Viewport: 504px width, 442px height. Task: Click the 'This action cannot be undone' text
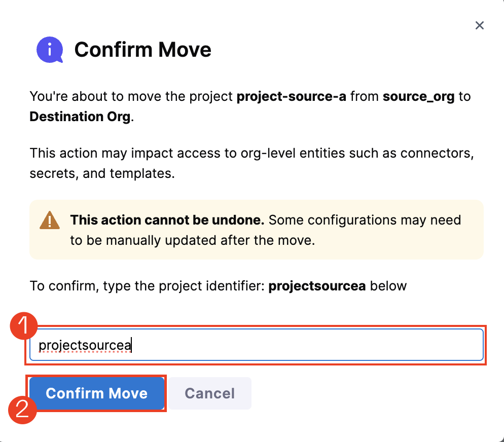[x=167, y=220]
